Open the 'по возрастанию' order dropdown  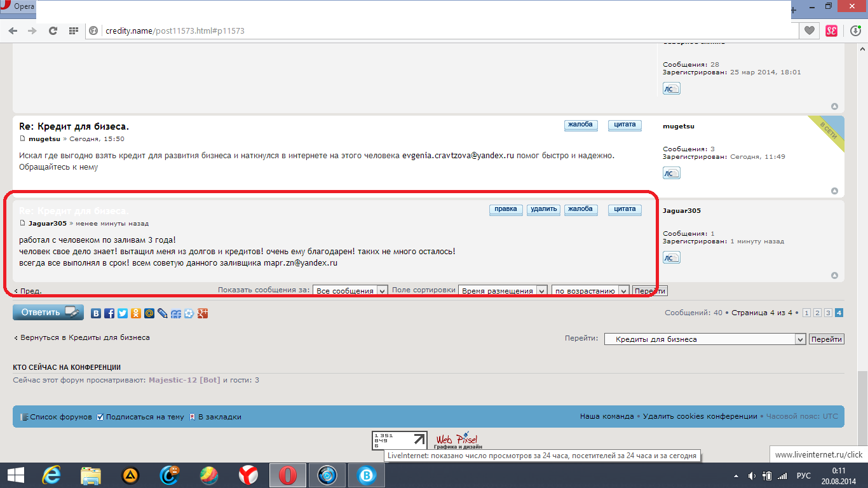(590, 290)
